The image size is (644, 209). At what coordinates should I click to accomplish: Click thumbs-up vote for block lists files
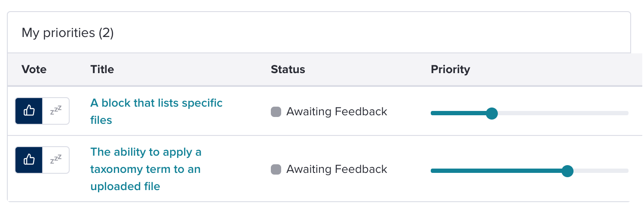[x=29, y=111]
